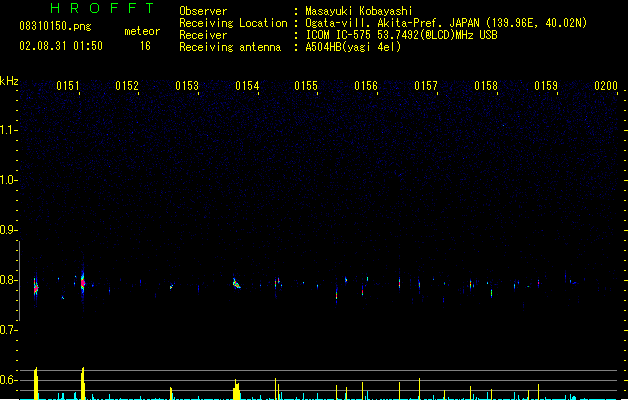Click the Observer label
This screenshot has width=629, height=400.
pyautogui.click(x=203, y=11)
